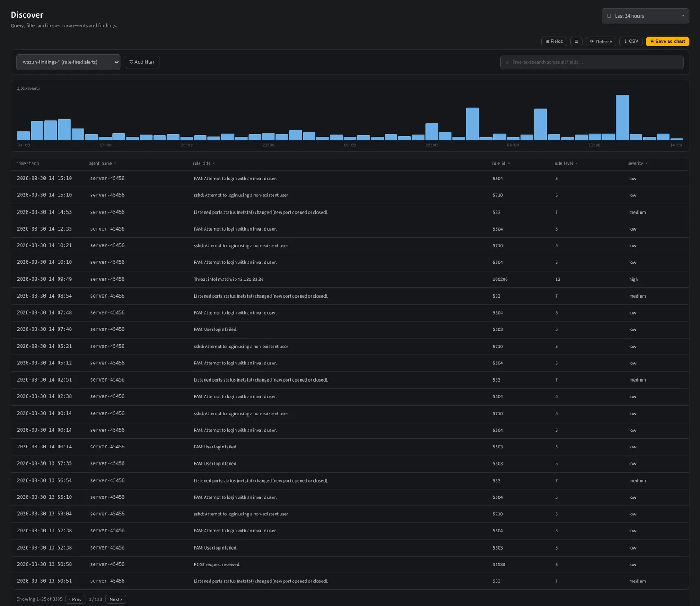Click the Add filter button
Screen dimensions: 700x606
click(x=142, y=62)
